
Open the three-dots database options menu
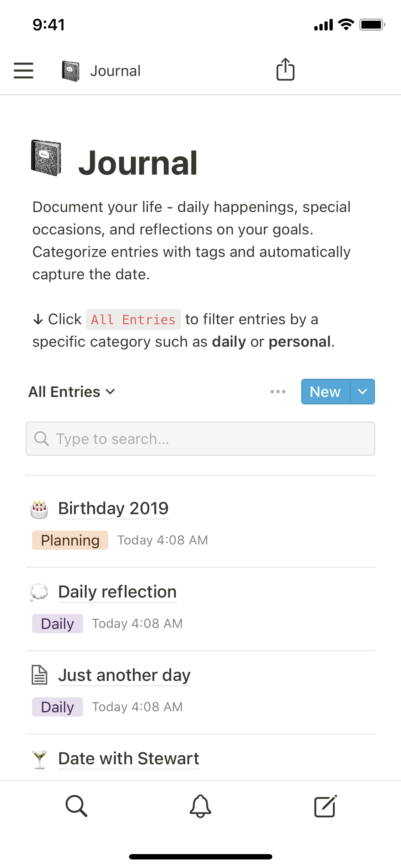[x=278, y=392]
